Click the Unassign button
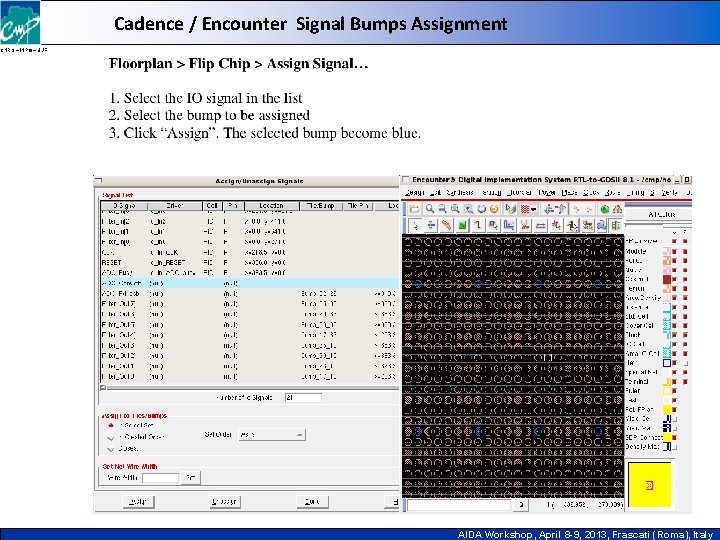Image resolution: width=720 pixels, height=540 pixels. 225,501
